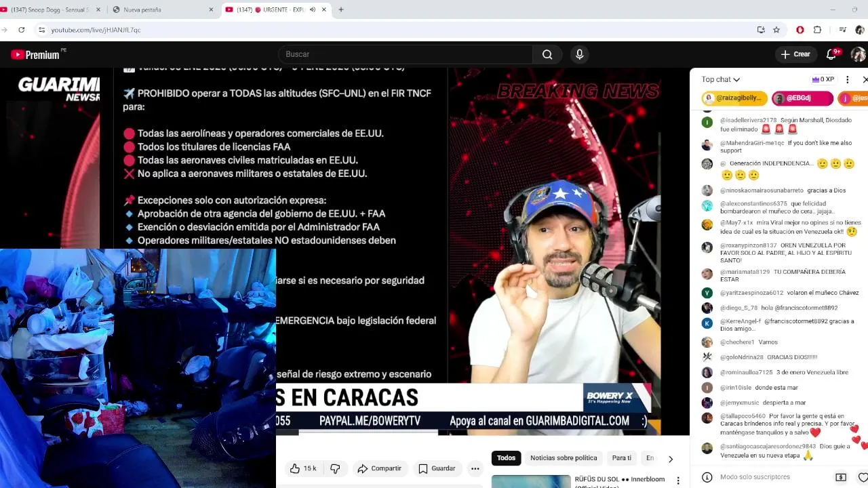
Task: Start voice search with microphone icon
Action: click(579, 54)
